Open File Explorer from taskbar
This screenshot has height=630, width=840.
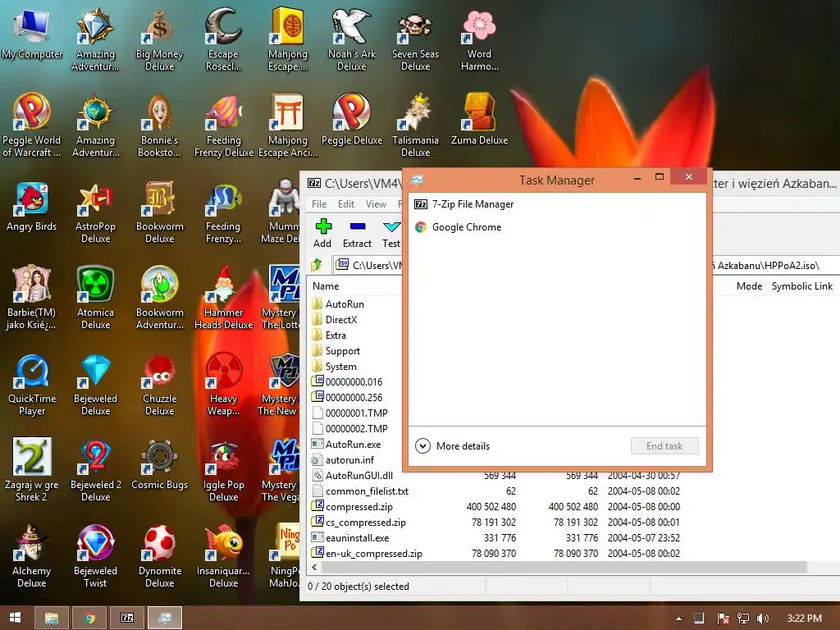pyautogui.click(x=52, y=618)
